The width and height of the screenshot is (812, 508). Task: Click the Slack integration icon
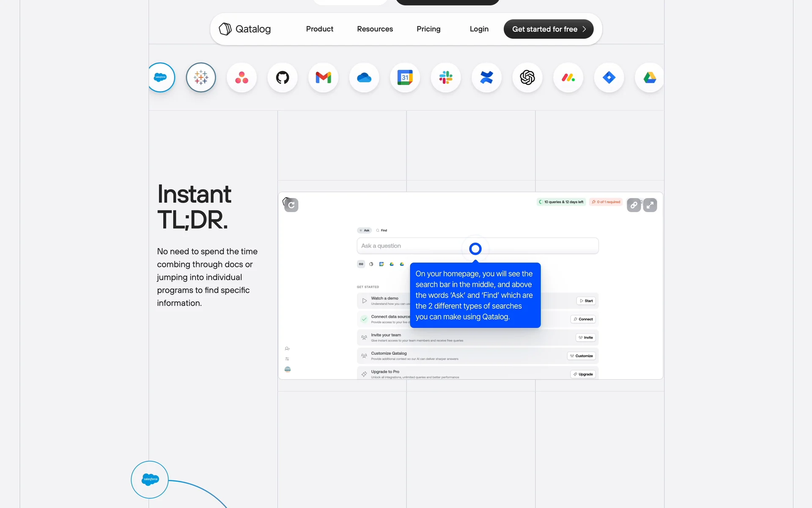click(446, 77)
